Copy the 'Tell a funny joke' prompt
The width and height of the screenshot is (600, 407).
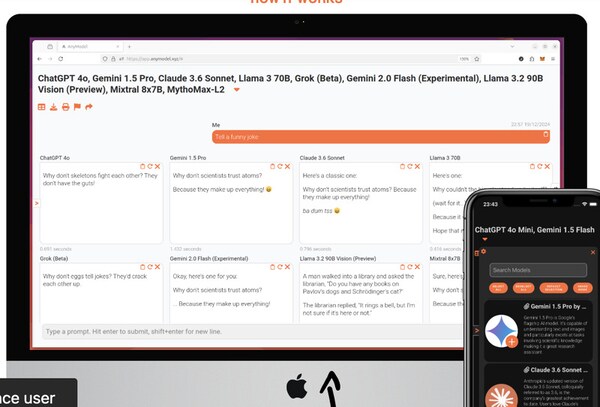(544, 135)
